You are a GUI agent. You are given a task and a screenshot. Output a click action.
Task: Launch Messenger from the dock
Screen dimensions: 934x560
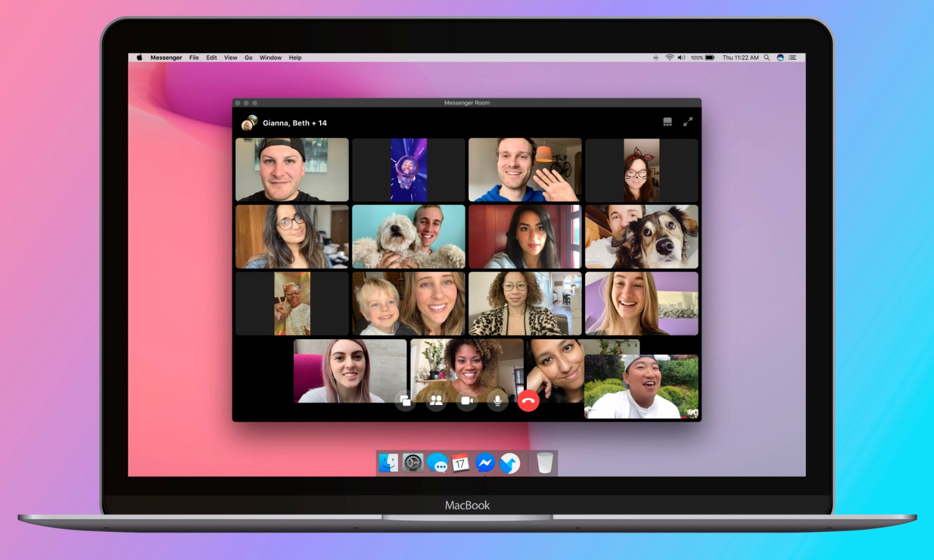click(x=485, y=463)
